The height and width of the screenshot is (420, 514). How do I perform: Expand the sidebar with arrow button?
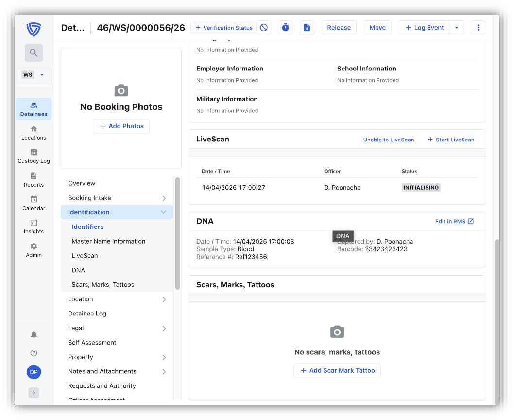point(34,393)
